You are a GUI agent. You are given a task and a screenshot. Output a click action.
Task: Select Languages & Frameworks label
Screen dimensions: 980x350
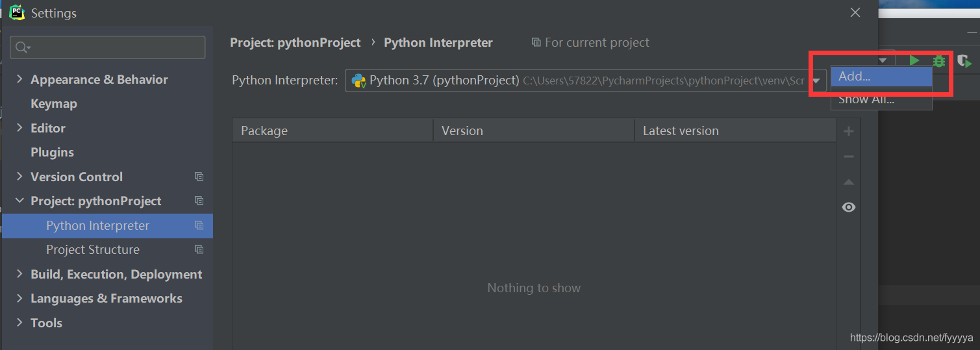107,298
